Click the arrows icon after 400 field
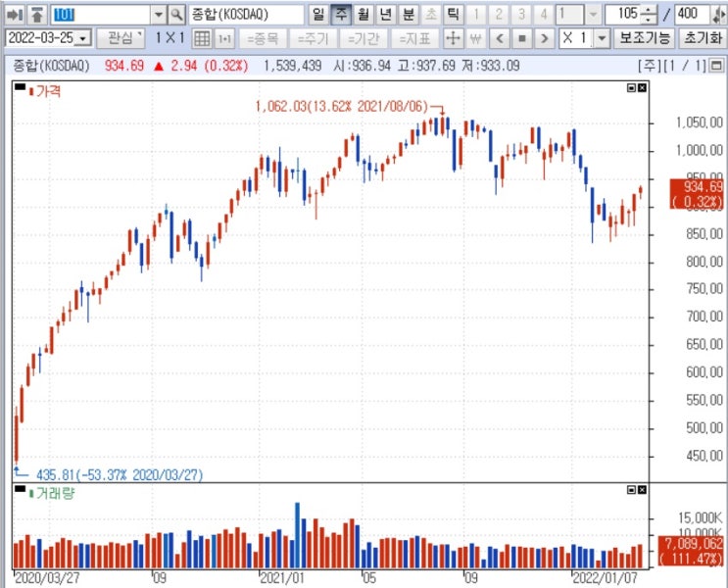The height and width of the screenshot is (588, 728). [x=718, y=15]
